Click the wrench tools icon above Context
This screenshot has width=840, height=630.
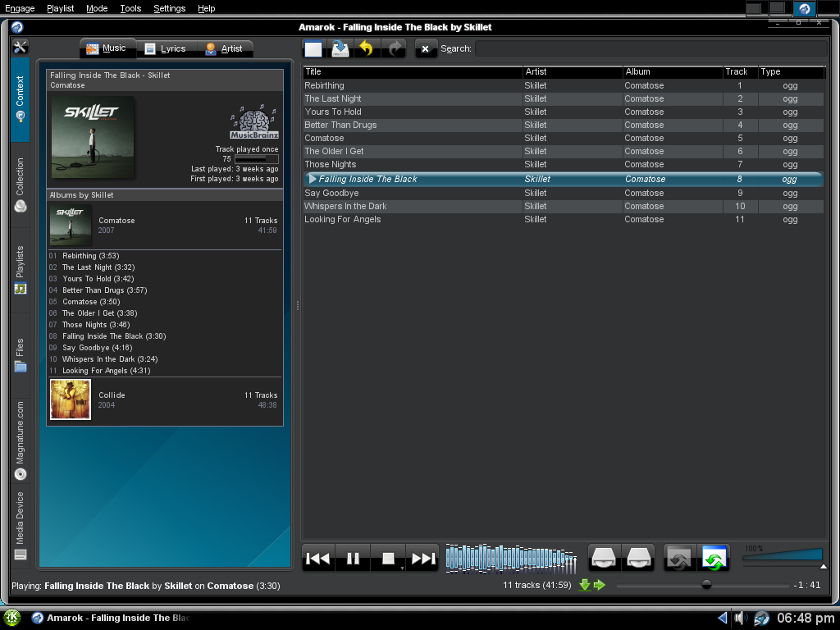[x=20, y=47]
